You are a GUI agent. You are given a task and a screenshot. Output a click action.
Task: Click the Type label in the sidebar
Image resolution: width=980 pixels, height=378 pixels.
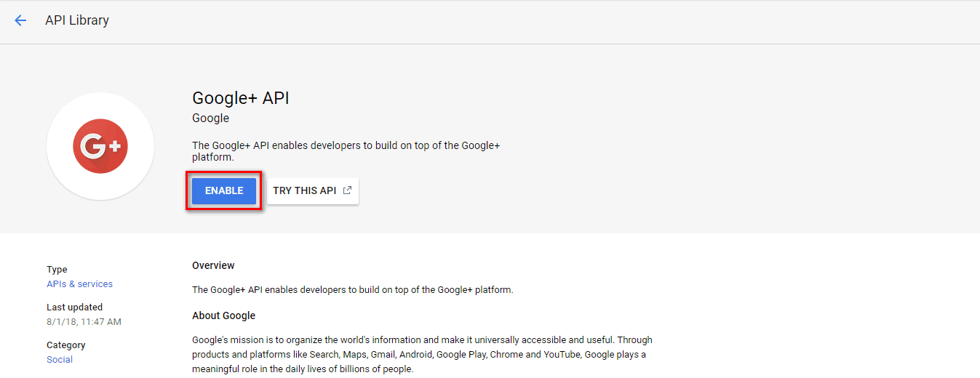tap(57, 270)
